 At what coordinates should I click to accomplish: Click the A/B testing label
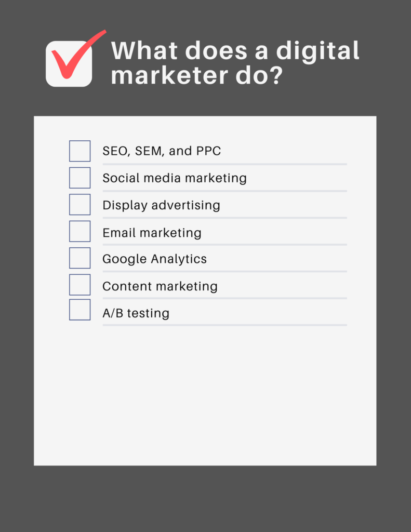pyautogui.click(x=136, y=313)
